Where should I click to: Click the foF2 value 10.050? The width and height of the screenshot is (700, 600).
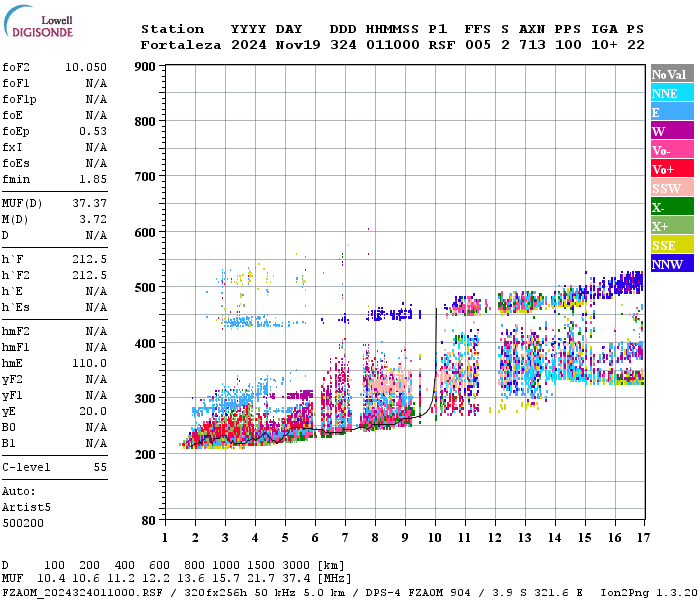coord(86,67)
